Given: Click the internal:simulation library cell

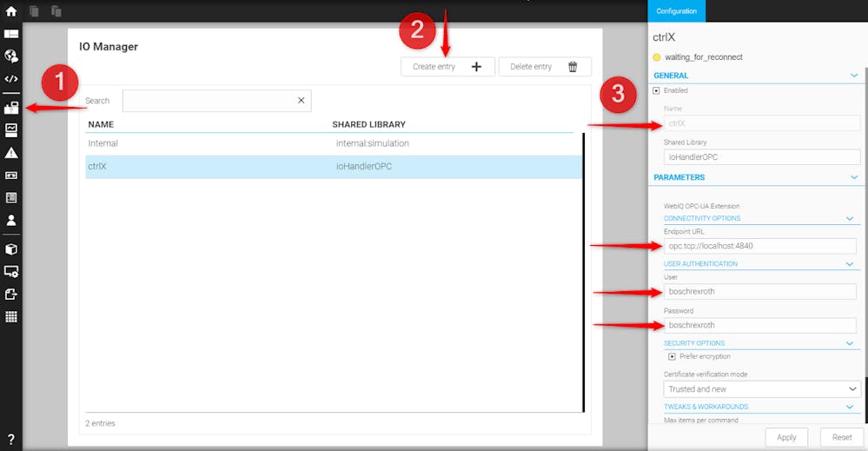Looking at the screenshot, I should coord(373,143).
